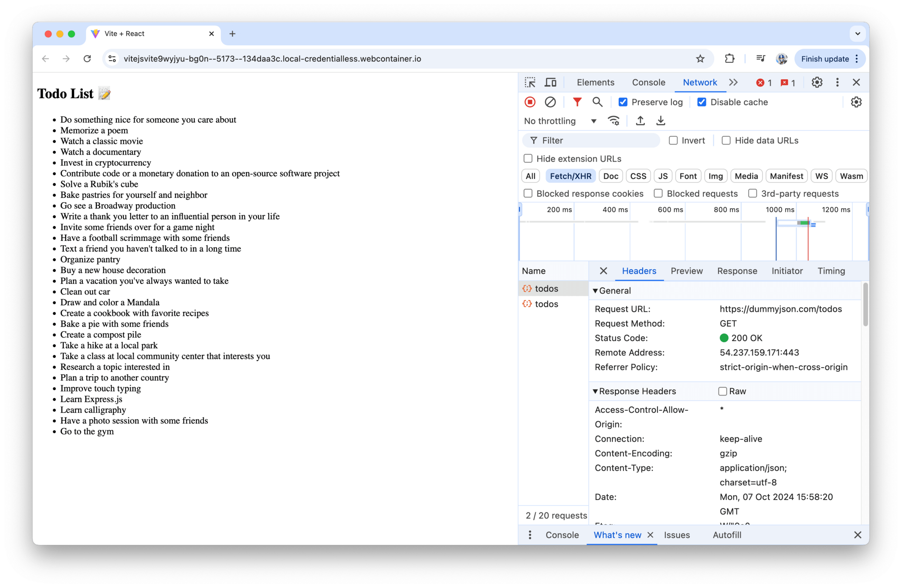The height and width of the screenshot is (588, 902).
Task: Collapse the General headers section
Action: (595, 291)
